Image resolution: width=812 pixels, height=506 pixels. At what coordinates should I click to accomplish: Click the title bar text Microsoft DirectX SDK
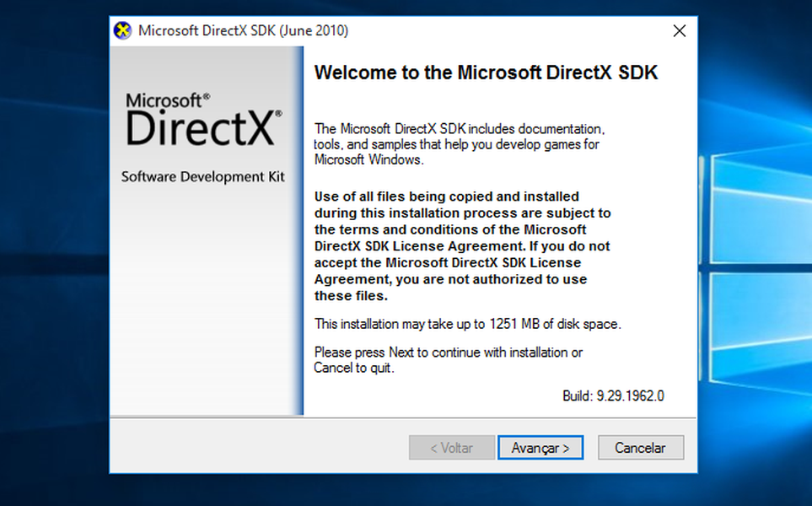243,31
